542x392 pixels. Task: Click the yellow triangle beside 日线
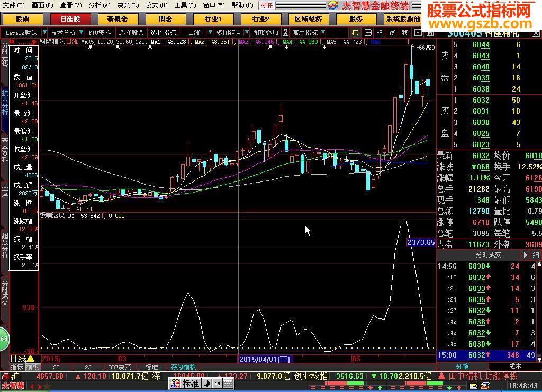click(31, 359)
